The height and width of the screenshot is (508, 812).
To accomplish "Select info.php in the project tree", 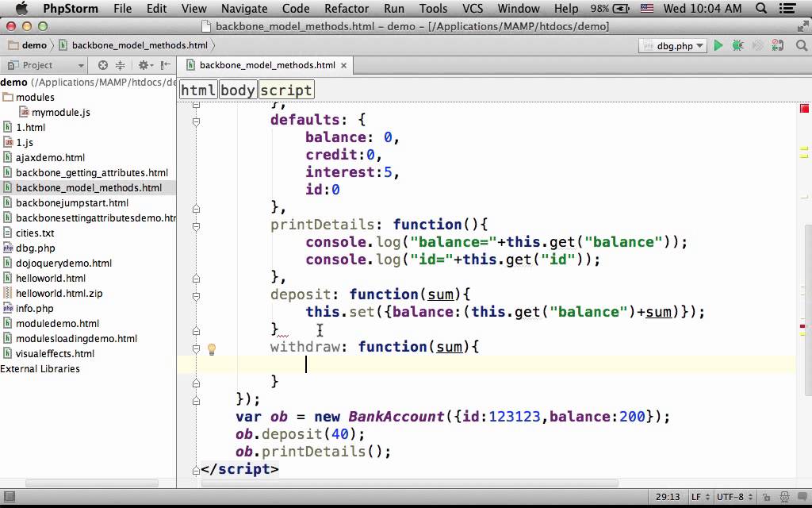I will tap(34, 309).
